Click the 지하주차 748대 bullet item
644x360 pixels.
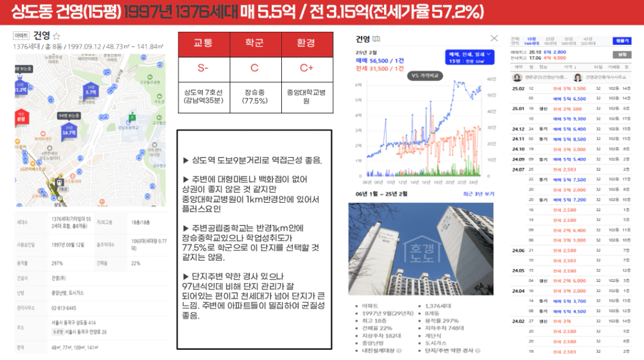[x=444, y=328]
